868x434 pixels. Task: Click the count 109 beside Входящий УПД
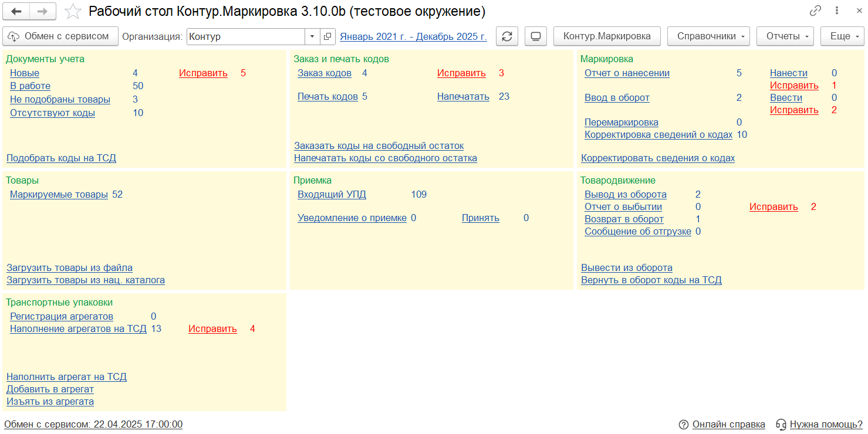[418, 195]
